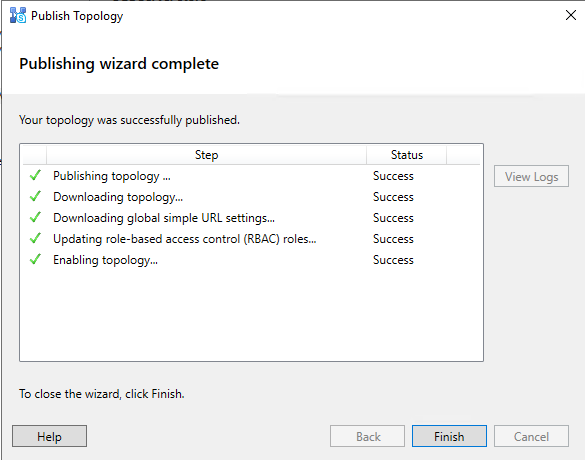585x460 pixels.
Task: Click the Cancel button
Action: (531, 436)
